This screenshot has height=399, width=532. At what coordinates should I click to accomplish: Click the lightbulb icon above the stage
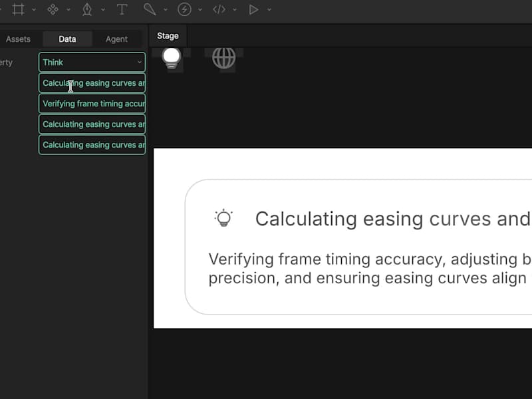point(171,59)
